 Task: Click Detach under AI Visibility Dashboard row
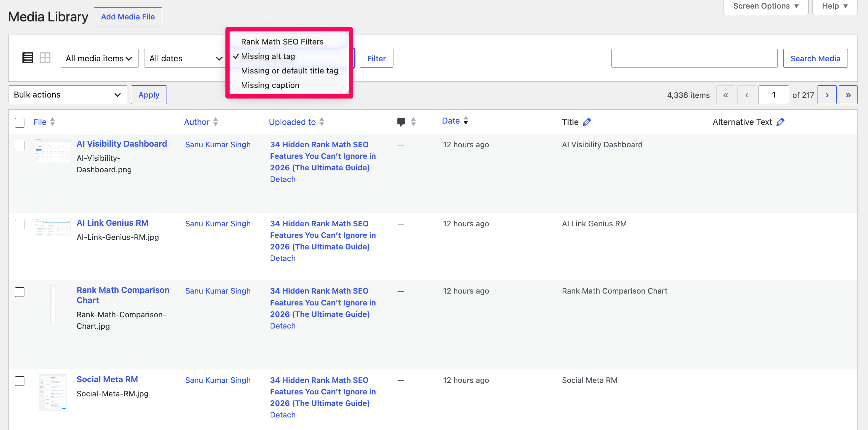(283, 180)
